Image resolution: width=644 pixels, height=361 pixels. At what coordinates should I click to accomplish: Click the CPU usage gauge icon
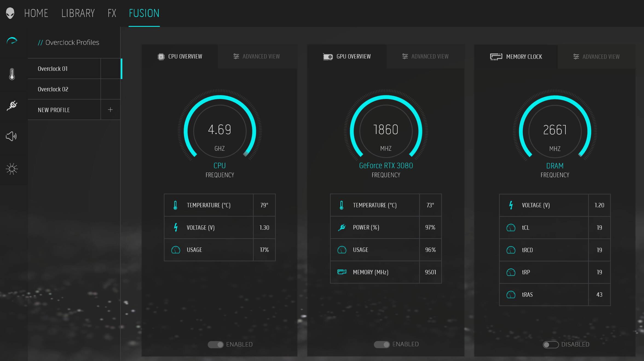[x=175, y=250]
